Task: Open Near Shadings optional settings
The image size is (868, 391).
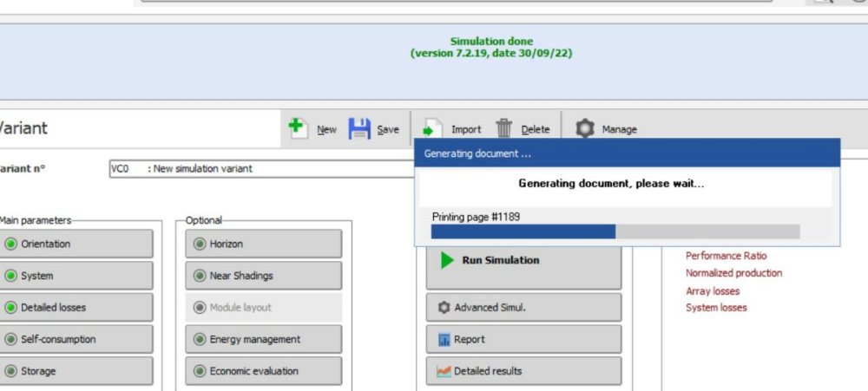Action: pyautogui.click(x=264, y=276)
